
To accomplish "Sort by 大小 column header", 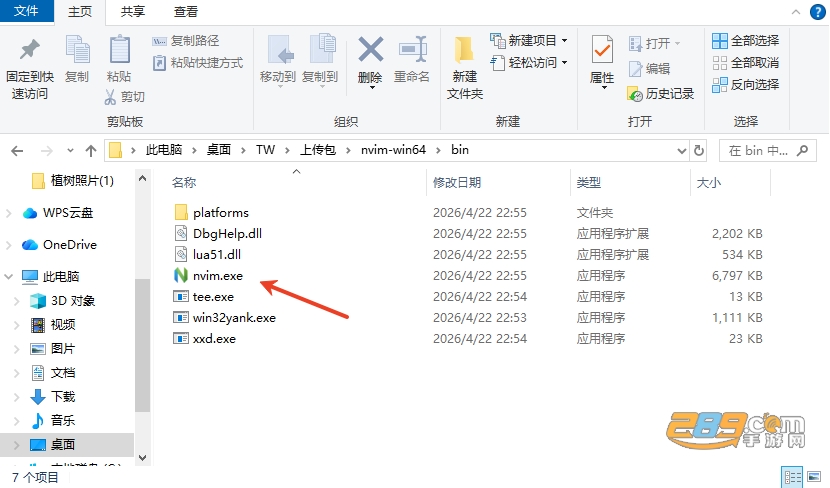I will (x=709, y=183).
